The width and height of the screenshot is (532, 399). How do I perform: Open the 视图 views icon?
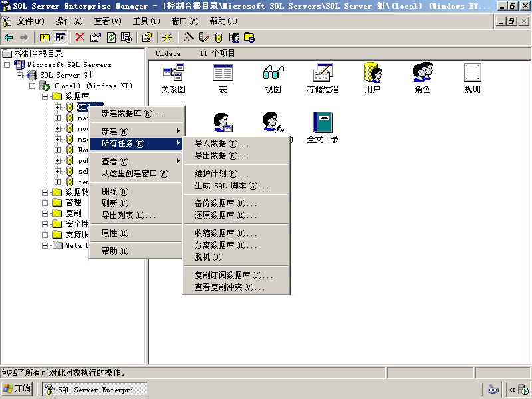(273, 78)
